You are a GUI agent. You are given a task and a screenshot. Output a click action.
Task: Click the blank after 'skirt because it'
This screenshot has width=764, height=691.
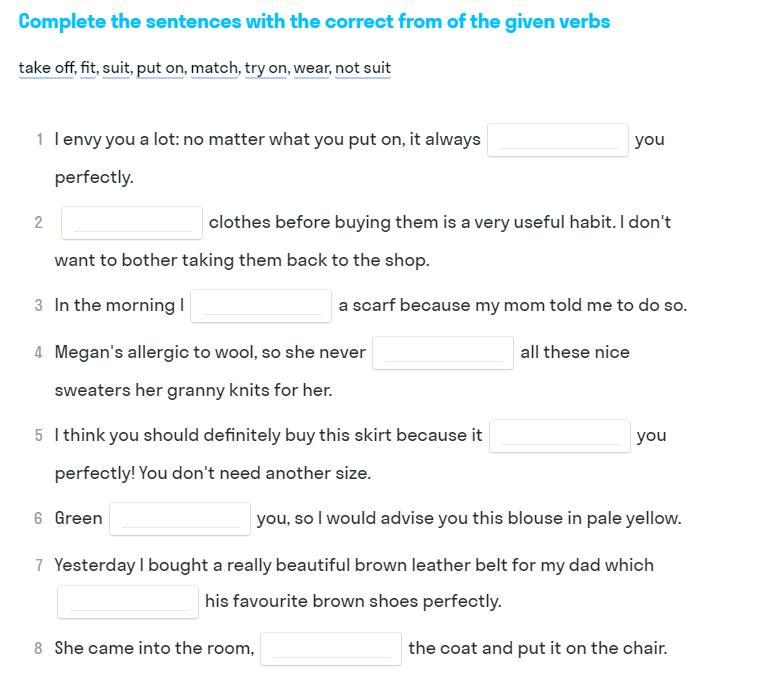tap(560, 436)
